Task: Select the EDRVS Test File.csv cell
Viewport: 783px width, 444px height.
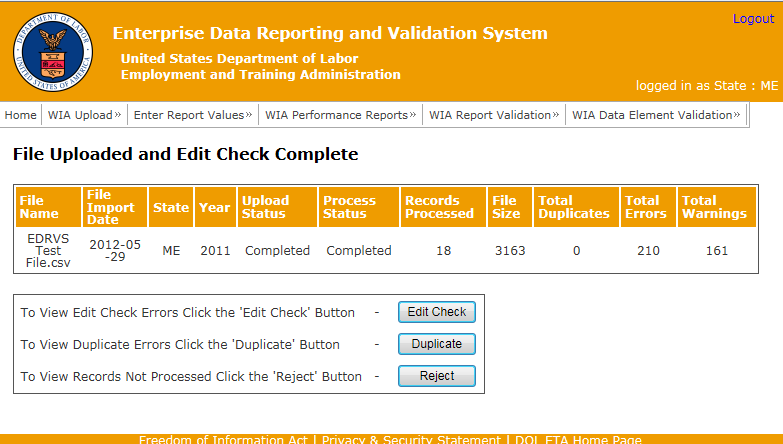Action: tap(47, 251)
